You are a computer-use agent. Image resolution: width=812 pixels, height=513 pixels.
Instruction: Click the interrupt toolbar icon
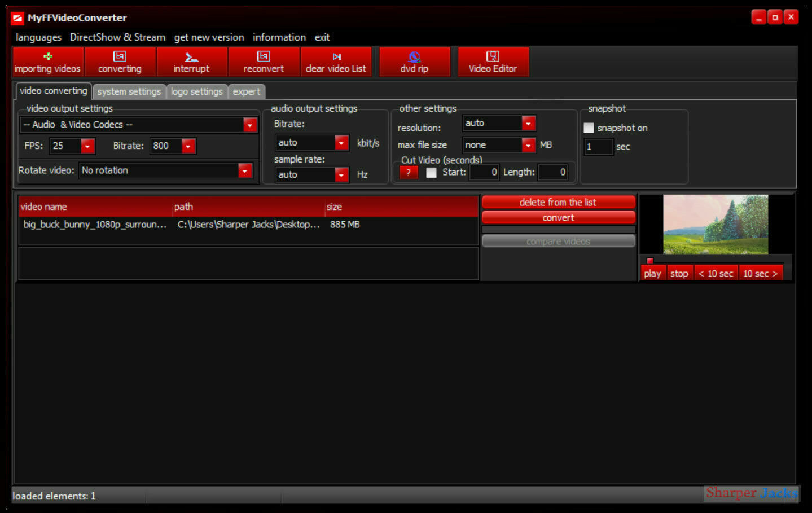coord(192,62)
